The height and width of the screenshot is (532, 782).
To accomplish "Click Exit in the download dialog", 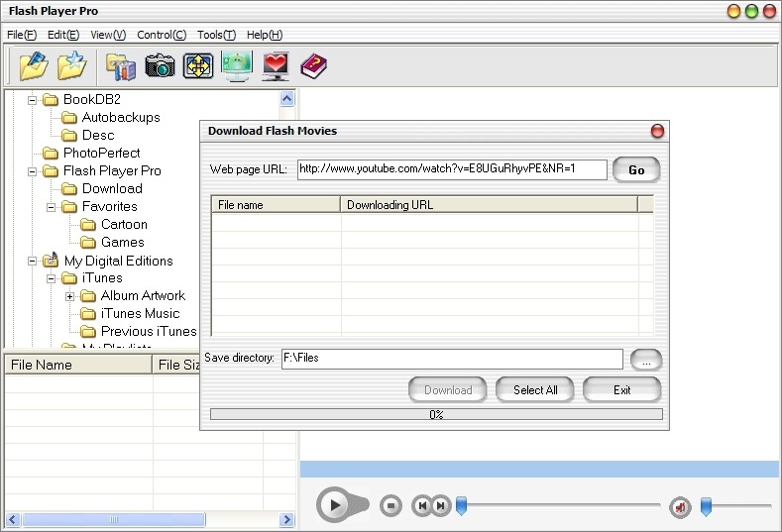I will pos(621,390).
